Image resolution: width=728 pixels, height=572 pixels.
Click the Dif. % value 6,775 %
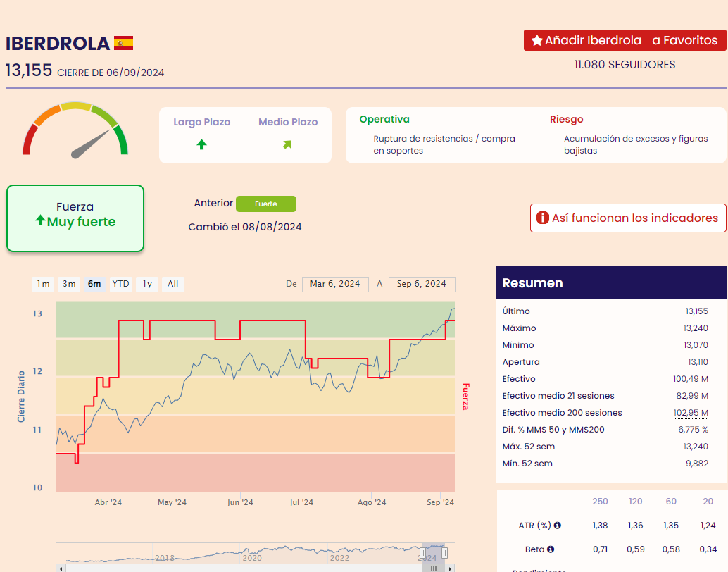(x=694, y=429)
